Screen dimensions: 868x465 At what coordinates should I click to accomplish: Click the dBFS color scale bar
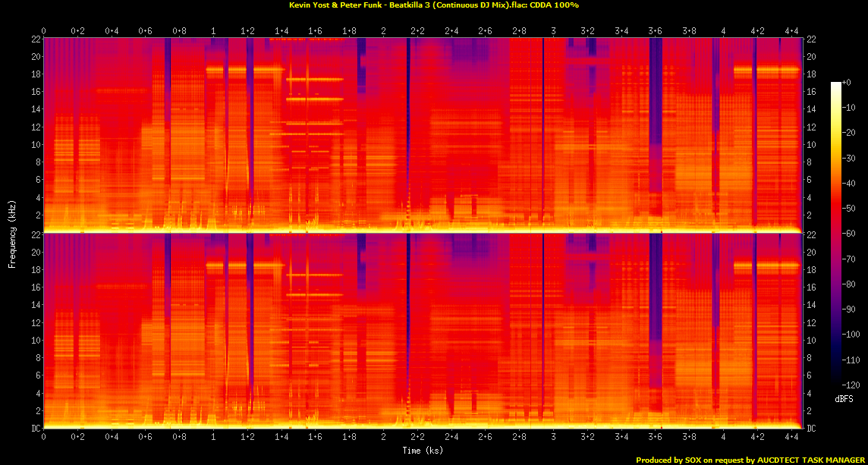click(x=836, y=233)
